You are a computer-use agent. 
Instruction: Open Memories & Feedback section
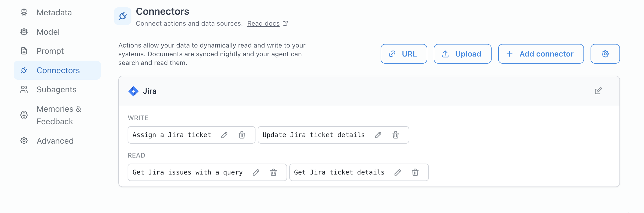59,115
